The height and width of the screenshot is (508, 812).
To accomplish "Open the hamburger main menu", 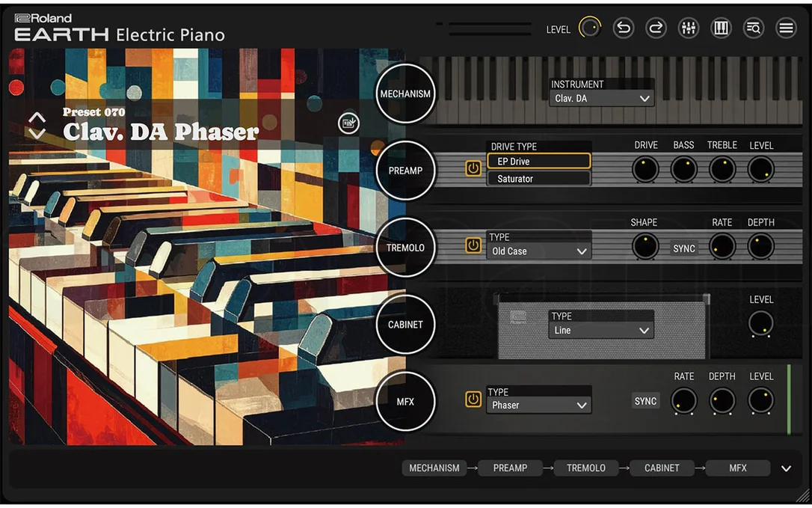I will [786, 28].
